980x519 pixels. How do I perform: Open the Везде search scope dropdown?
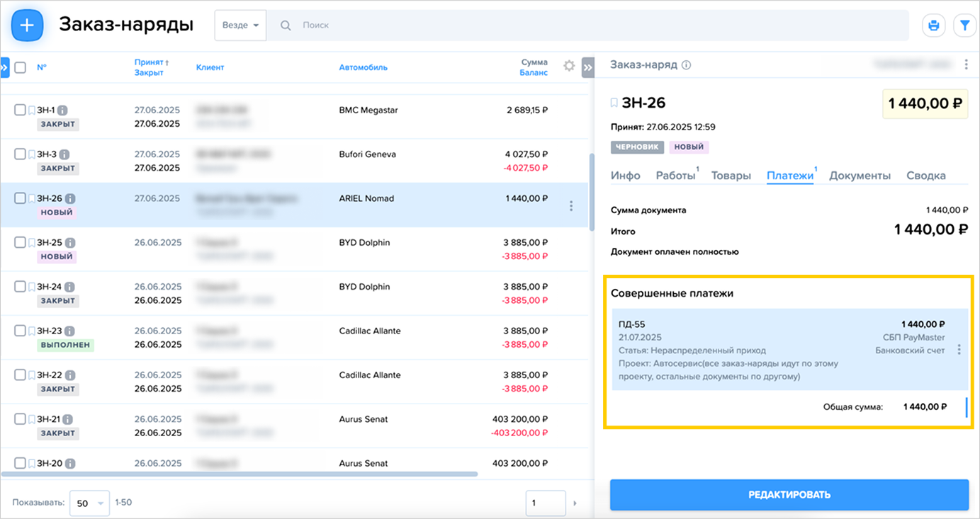point(240,25)
